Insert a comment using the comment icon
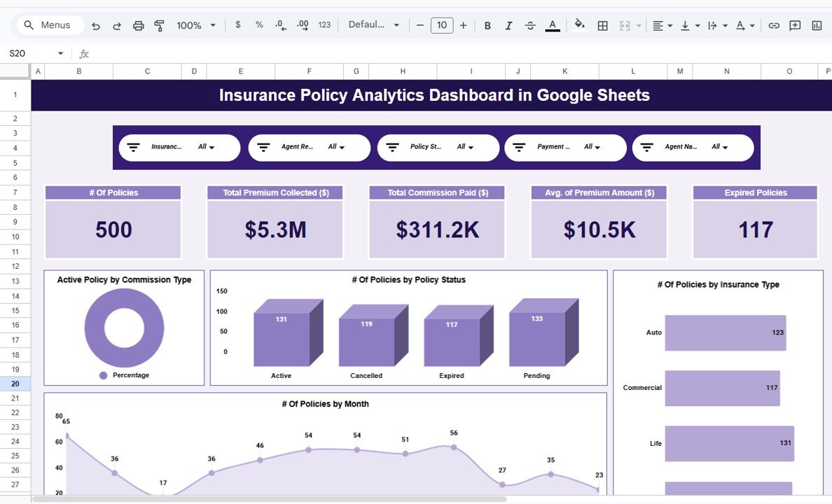Screen dimensions: 832x504 pos(794,24)
